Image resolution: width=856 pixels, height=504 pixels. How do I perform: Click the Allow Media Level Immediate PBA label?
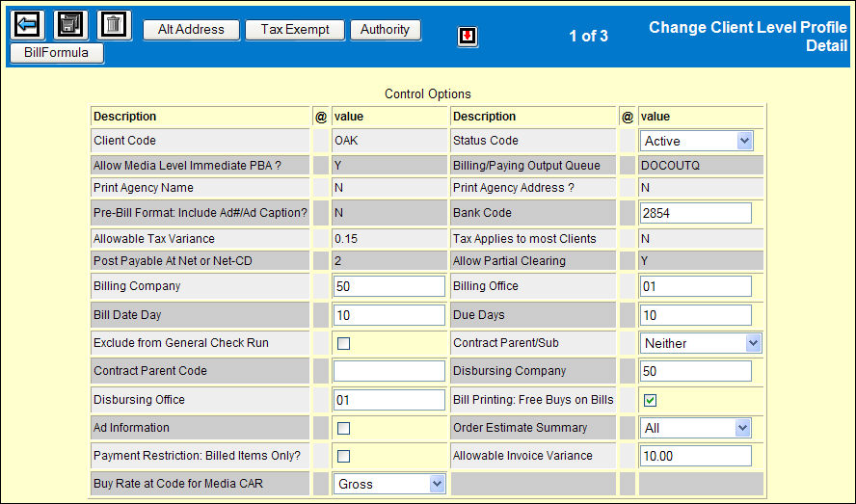[187, 166]
